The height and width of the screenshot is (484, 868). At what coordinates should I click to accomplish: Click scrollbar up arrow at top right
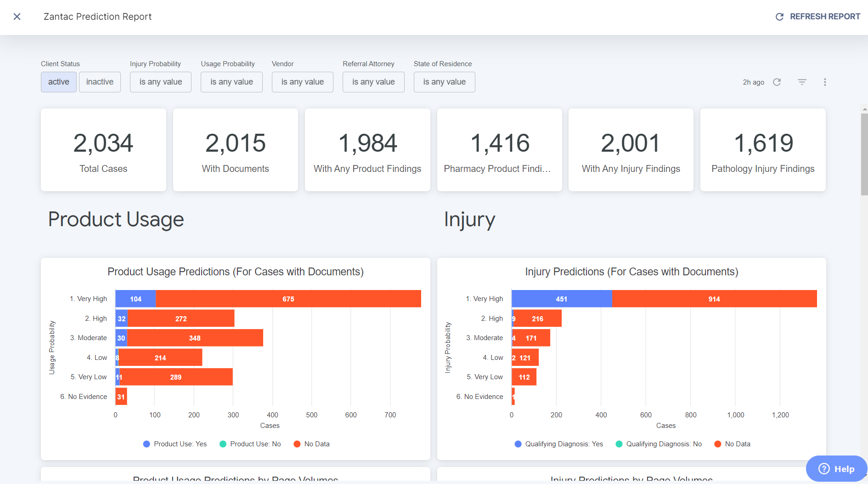click(864, 109)
